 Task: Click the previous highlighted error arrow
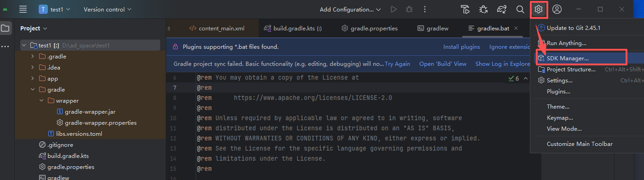(x=526, y=78)
